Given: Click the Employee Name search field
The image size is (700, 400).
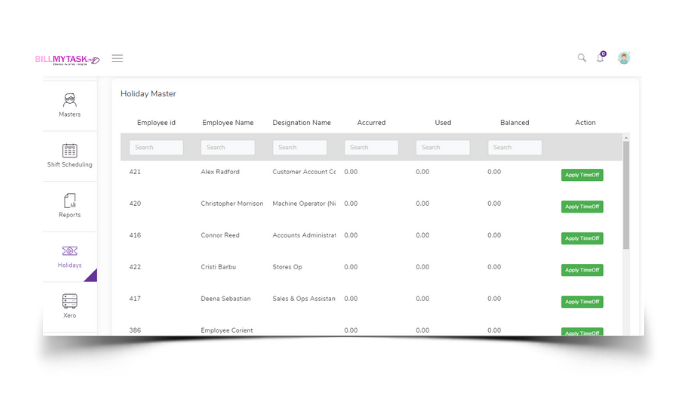Looking at the screenshot, I should click(228, 147).
